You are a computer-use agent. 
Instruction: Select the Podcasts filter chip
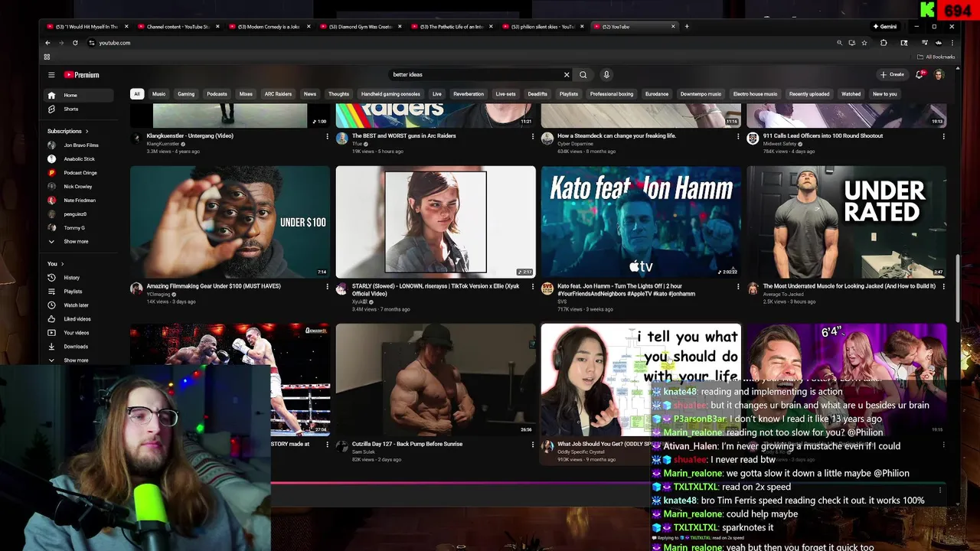(217, 94)
